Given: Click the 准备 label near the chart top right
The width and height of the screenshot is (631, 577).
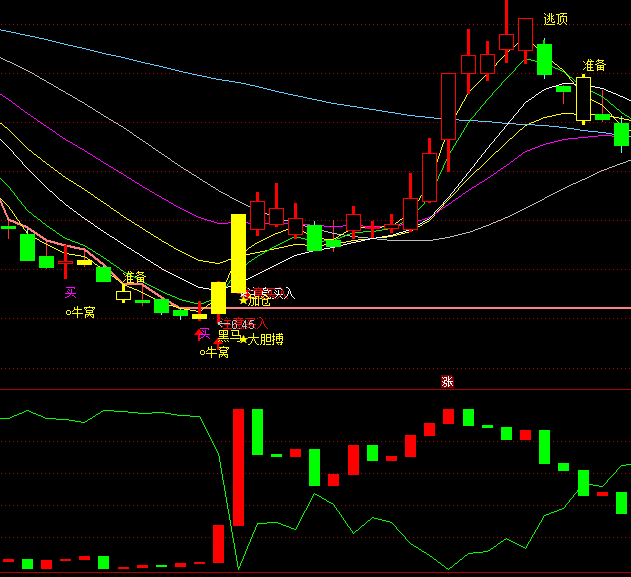Looking at the screenshot, I should click(x=594, y=65).
